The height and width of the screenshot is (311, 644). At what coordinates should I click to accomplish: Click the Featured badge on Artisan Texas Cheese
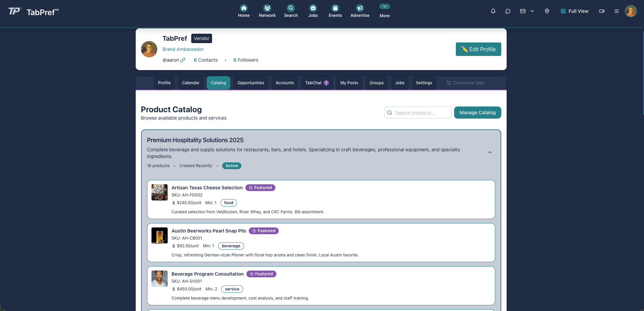[x=260, y=188]
